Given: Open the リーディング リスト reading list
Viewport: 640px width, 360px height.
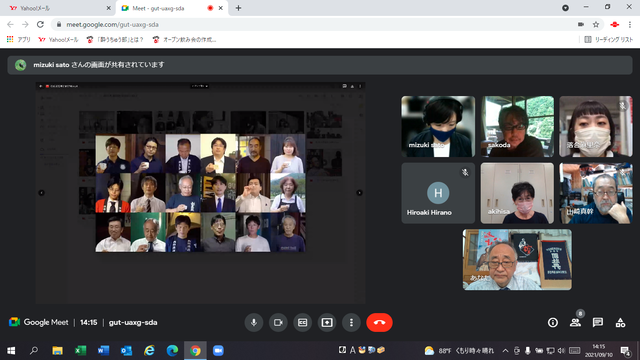Looking at the screenshot, I should point(609,40).
